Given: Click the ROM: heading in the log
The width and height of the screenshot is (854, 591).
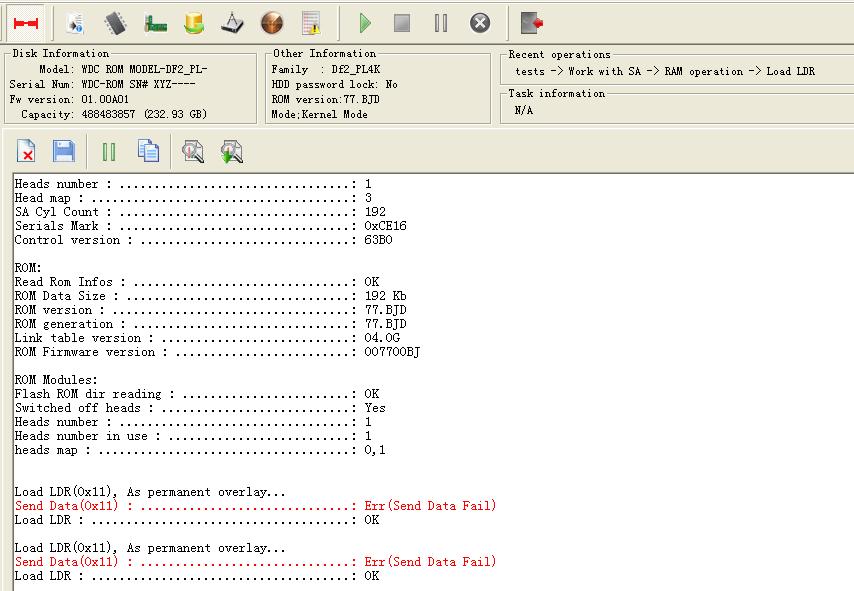Looking at the screenshot, I should tap(28, 268).
